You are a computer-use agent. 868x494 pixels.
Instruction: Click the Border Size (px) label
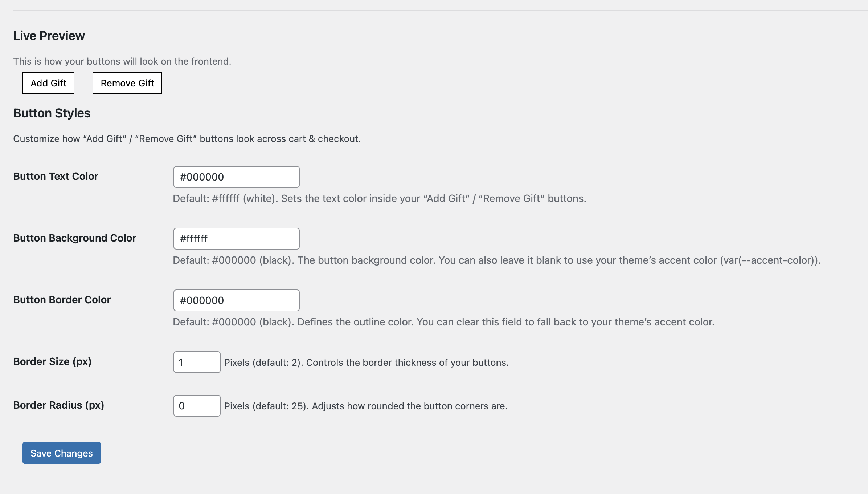click(53, 361)
